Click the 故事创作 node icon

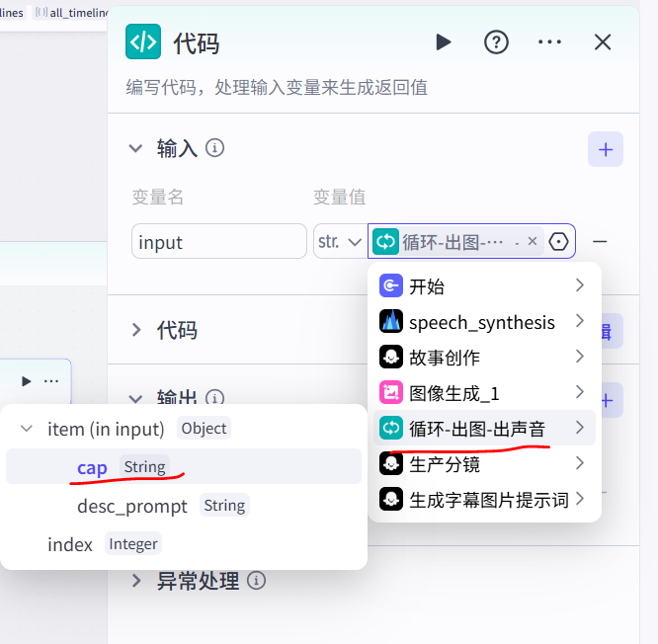[391, 357]
